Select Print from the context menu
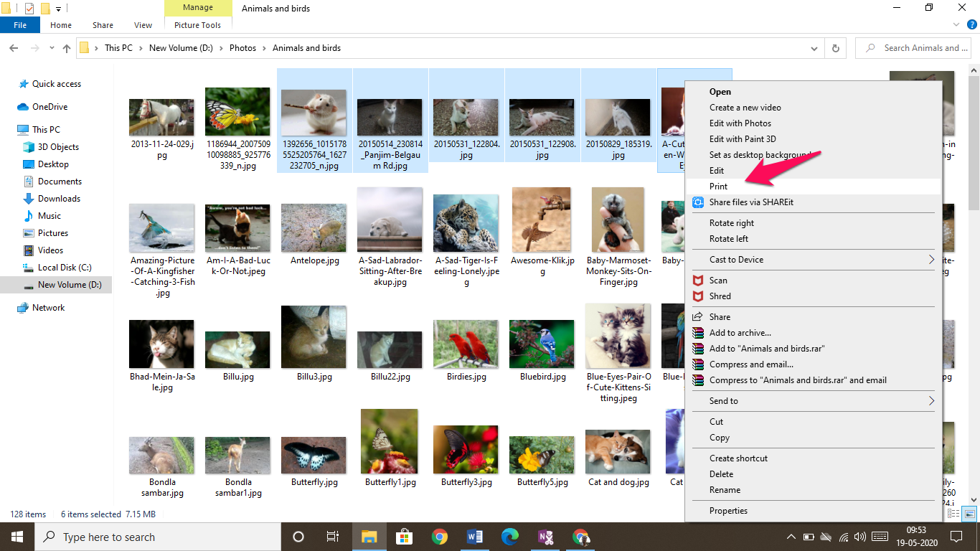Screen dimensions: 980x551 click(720, 186)
